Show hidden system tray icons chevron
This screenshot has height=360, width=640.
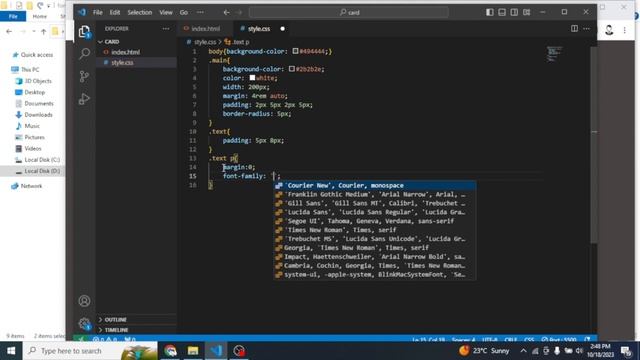pyautogui.click(x=523, y=351)
